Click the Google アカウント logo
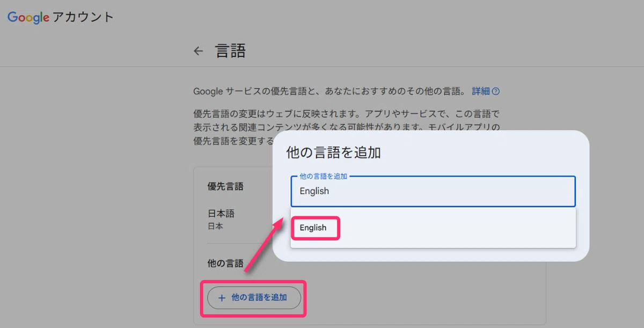 pyautogui.click(x=61, y=17)
